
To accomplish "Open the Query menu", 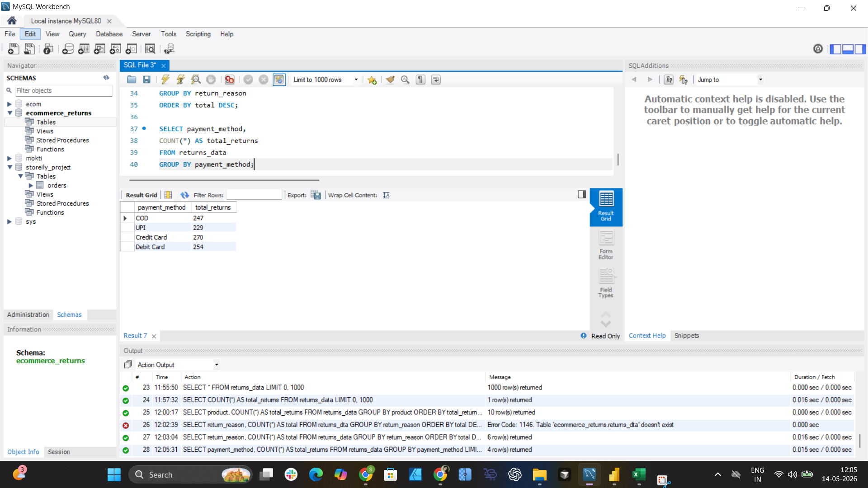I will [x=77, y=34].
